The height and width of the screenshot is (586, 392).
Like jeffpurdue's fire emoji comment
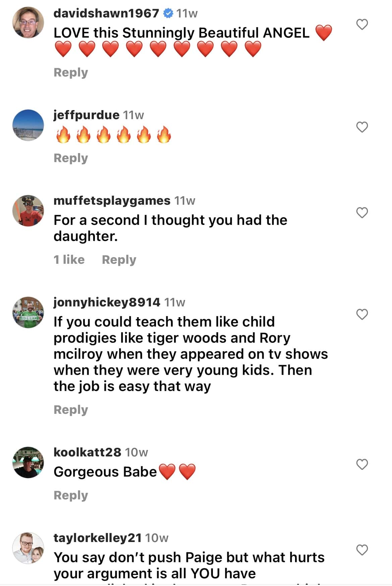click(362, 127)
